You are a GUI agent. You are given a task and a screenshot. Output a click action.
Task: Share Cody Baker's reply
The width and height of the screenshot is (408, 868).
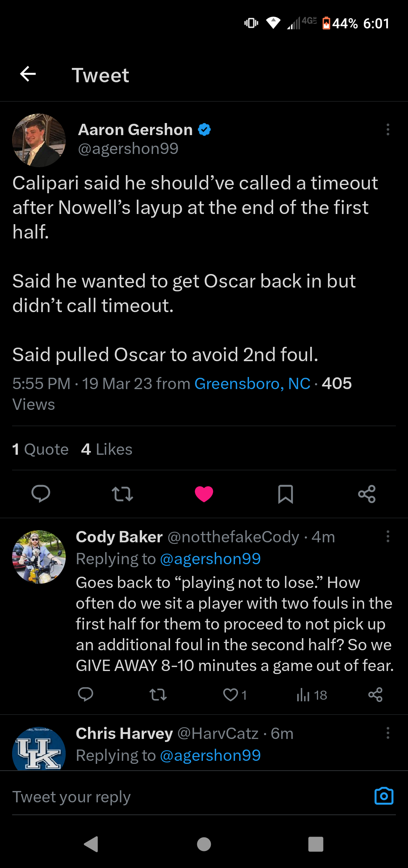375,695
